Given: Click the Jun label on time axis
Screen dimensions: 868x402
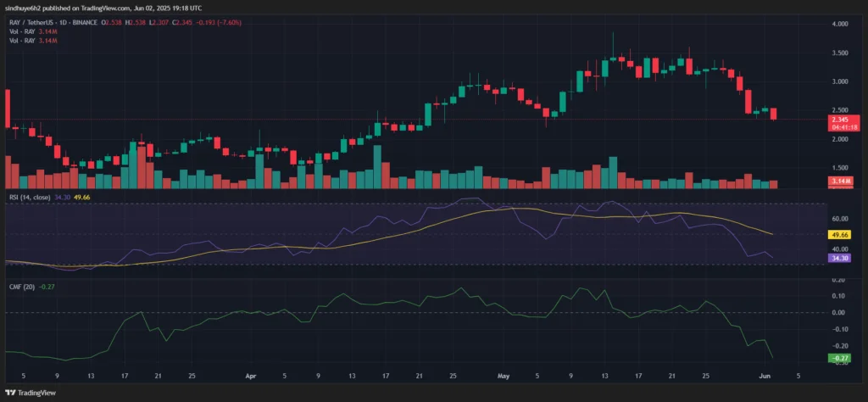Looking at the screenshot, I should tap(764, 374).
